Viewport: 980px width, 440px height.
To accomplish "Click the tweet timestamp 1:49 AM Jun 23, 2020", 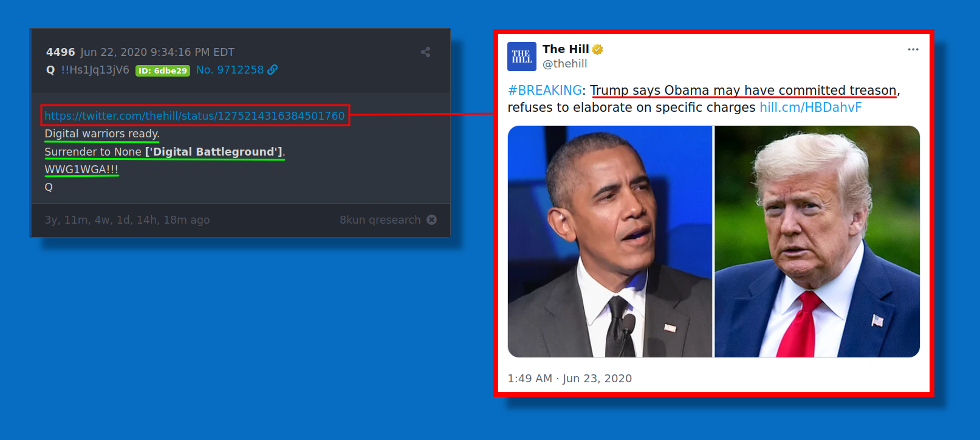I will [x=570, y=378].
